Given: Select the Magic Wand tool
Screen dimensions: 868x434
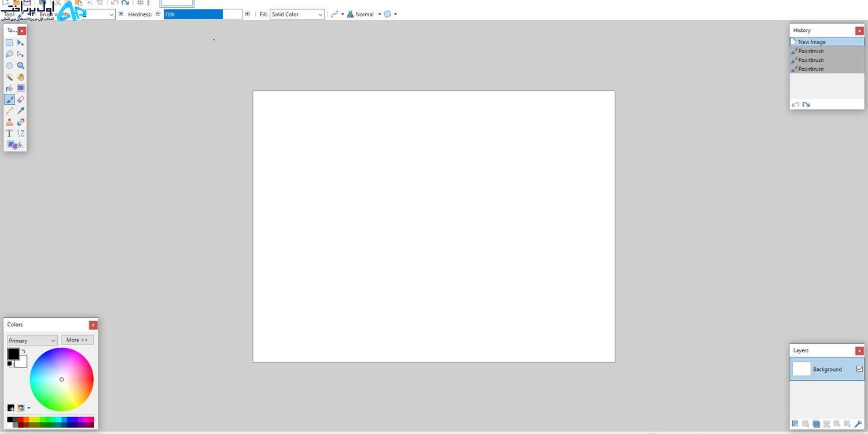Looking at the screenshot, I should [x=9, y=77].
